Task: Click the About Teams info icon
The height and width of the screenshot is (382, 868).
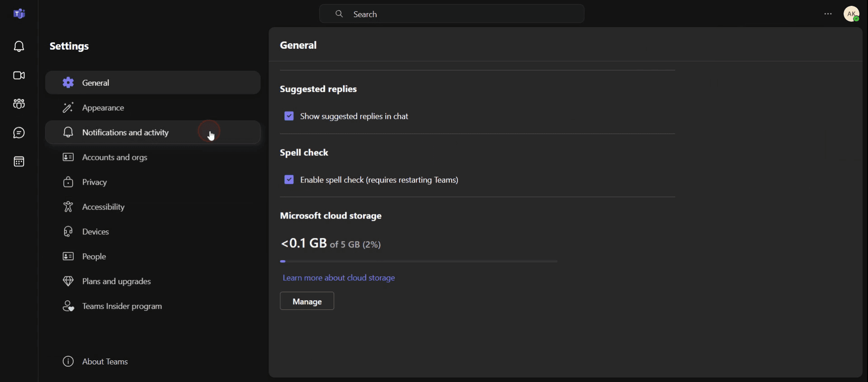Action: [x=68, y=362]
